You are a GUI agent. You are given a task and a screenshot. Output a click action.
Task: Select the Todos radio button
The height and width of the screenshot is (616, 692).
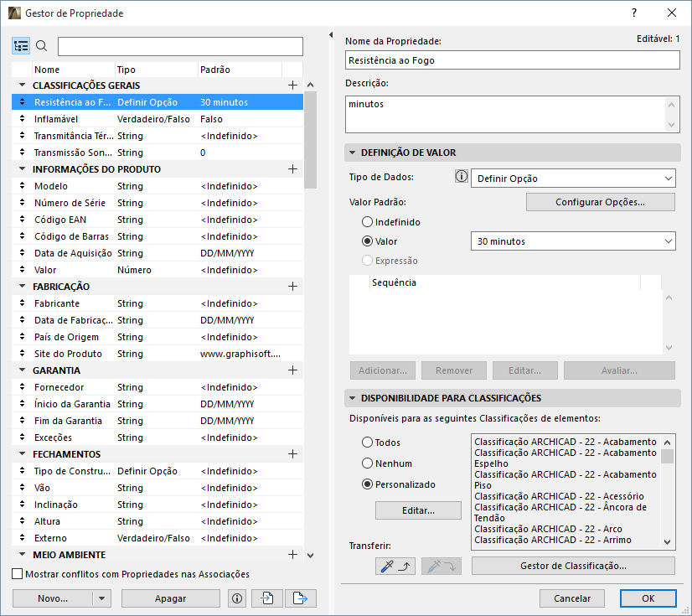[x=367, y=442]
